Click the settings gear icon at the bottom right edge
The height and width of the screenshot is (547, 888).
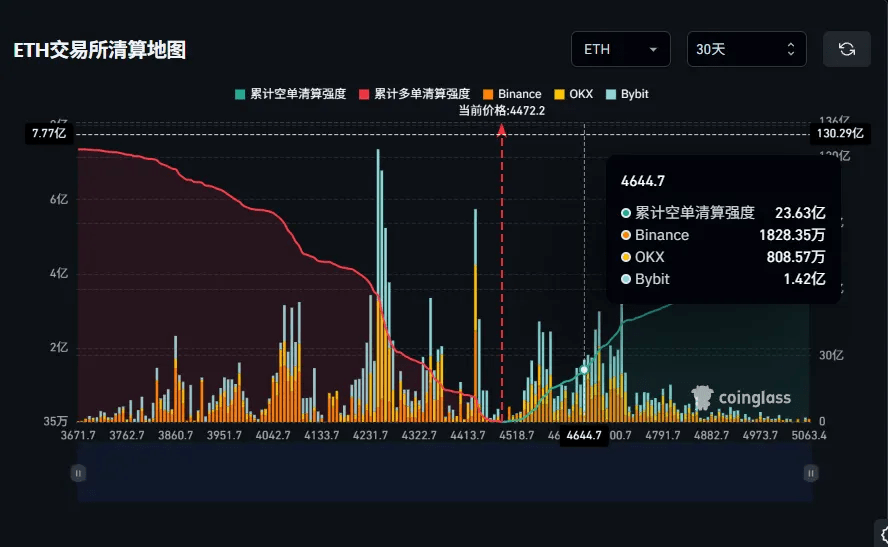coord(885,535)
